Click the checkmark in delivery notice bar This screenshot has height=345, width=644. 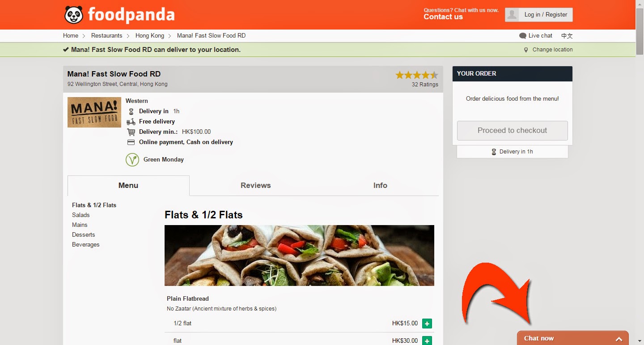point(66,50)
